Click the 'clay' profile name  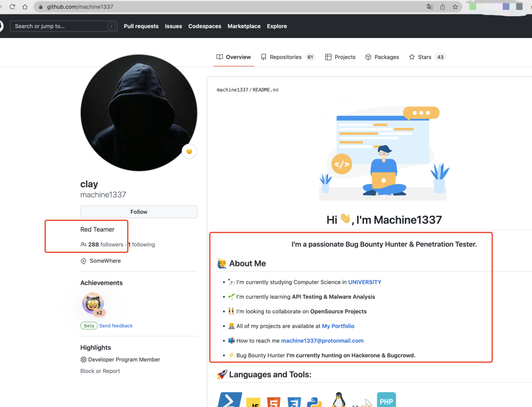coord(89,184)
